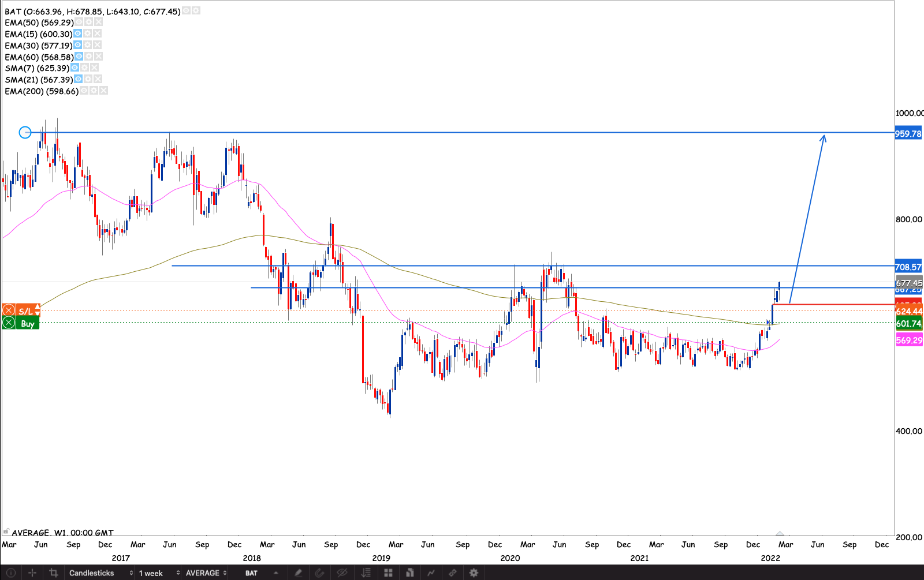Open the pencil drawing tool
The image size is (924, 580).
298,572
